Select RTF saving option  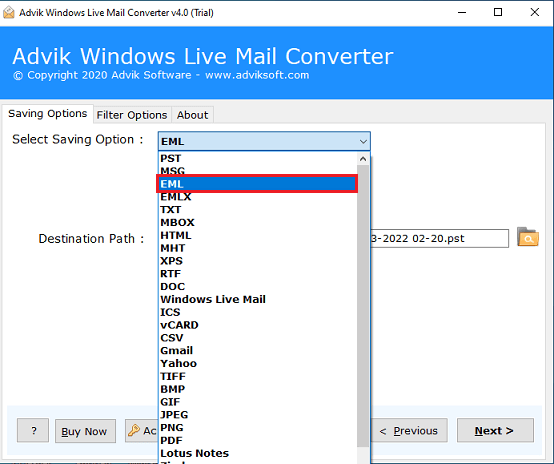258,274
